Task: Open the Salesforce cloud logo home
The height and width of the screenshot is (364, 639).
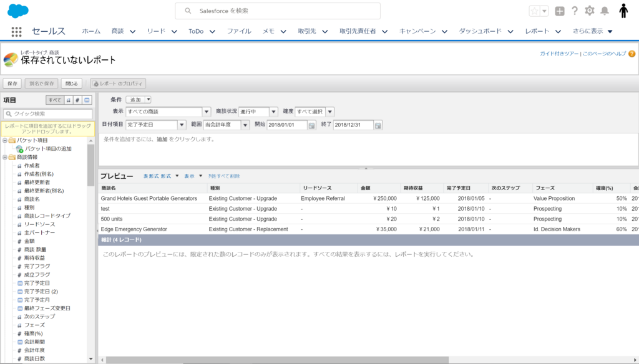Action: tap(18, 11)
